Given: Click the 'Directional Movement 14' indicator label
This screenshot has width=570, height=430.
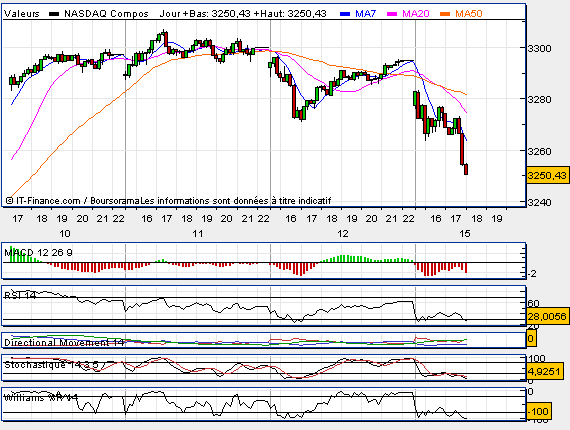Looking at the screenshot, I should [64, 343].
